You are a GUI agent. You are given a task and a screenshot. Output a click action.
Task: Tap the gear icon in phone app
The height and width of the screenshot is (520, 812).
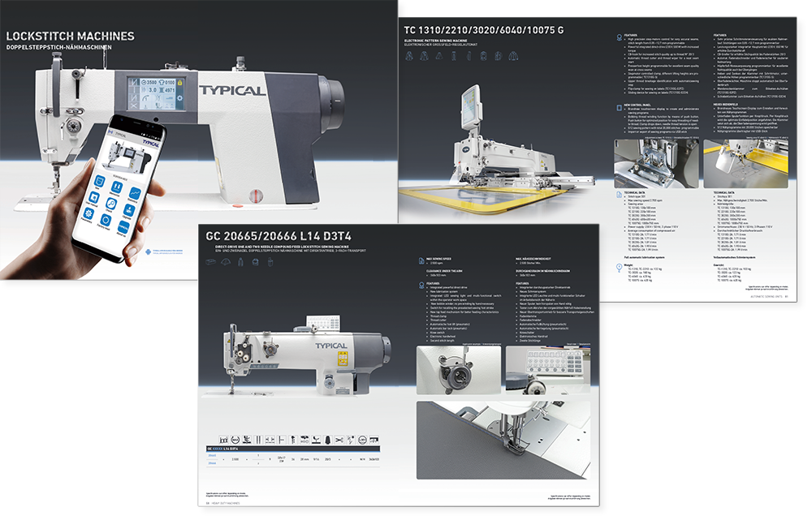[89, 213]
